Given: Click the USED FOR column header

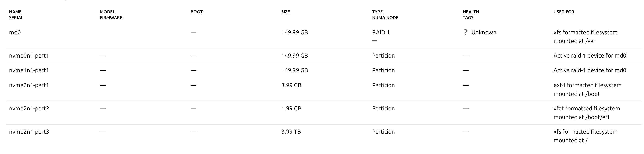Looking at the screenshot, I should 564,12.
